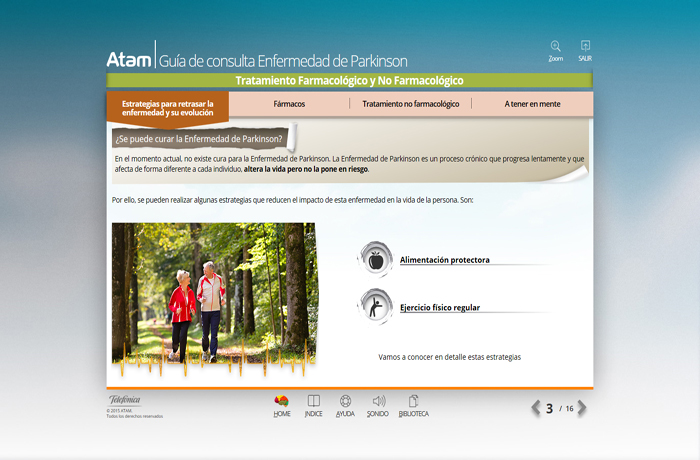
Task: Click the Zoom magnifier icon
Action: coord(555,46)
